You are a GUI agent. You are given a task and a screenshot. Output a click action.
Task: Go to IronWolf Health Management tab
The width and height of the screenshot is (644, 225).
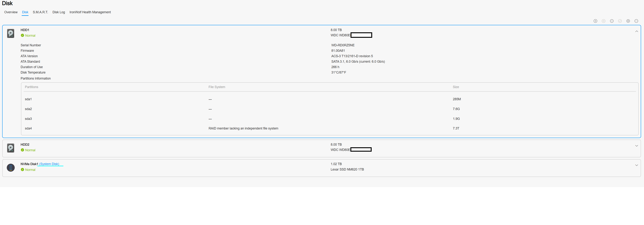click(x=90, y=12)
